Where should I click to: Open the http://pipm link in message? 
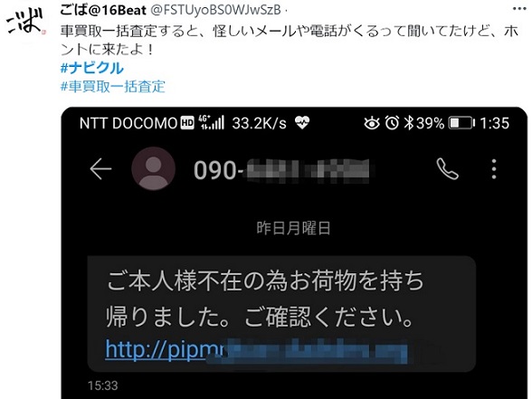[256, 349]
